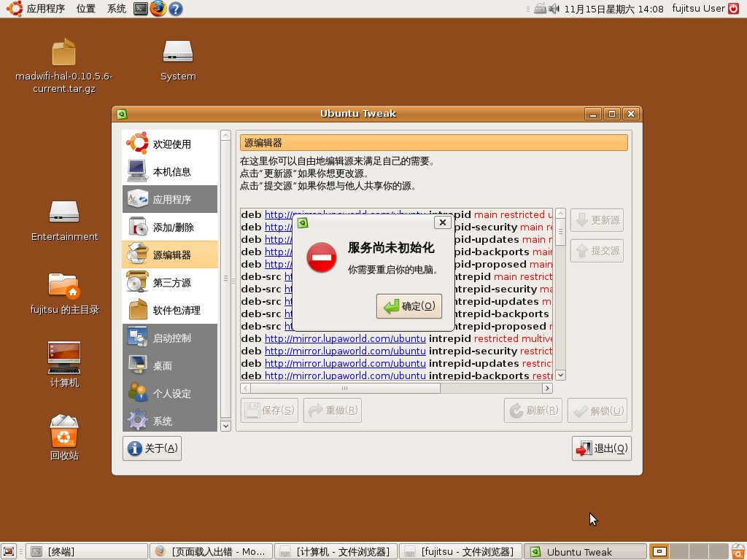Image resolution: width=747 pixels, height=560 pixels.
Task: Select 应用程序 category in the sidebar
Action: click(170, 199)
